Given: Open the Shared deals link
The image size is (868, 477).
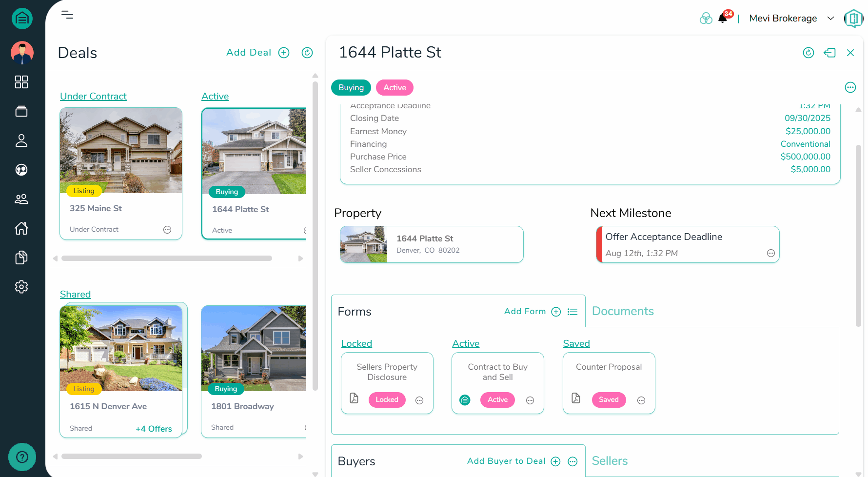Looking at the screenshot, I should coord(75,295).
